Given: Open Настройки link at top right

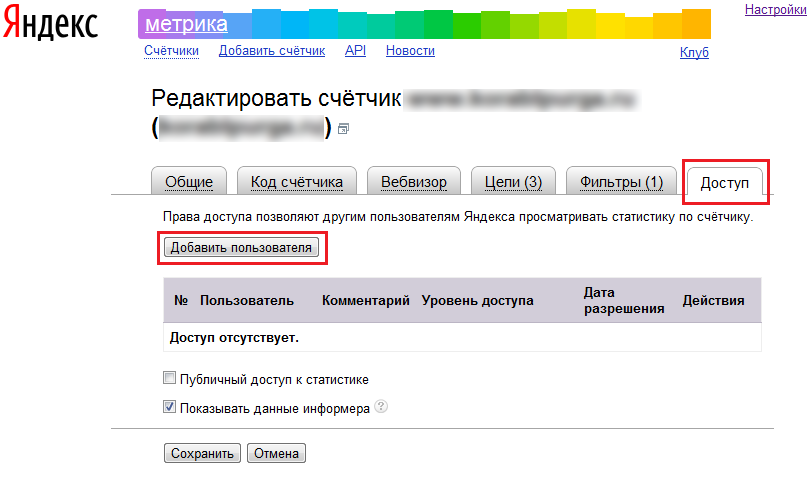Looking at the screenshot, I should tap(775, 9).
